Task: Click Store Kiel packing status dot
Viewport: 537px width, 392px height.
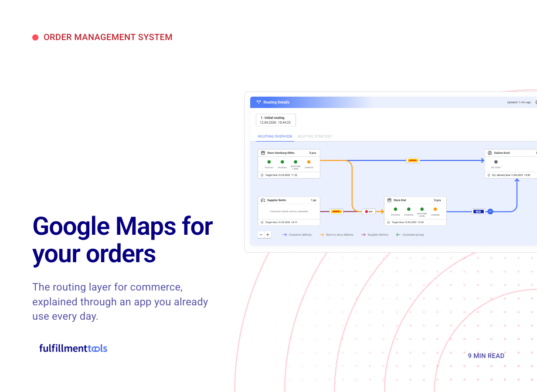Action: tap(409, 209)
